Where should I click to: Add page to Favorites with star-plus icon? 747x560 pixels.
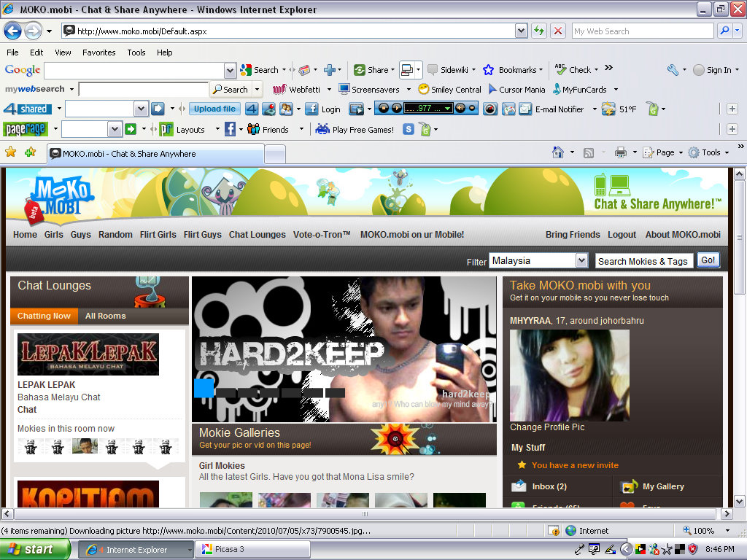click(31, 152)
